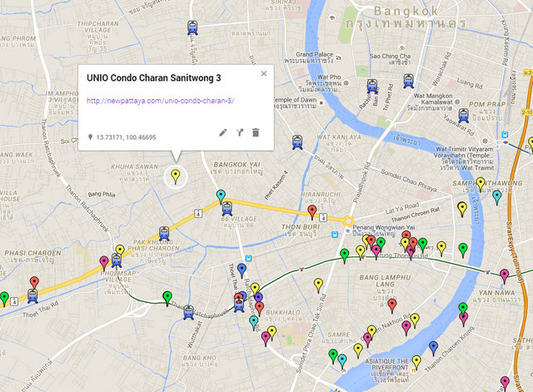The height and width of the screenshot is (392, 533).
Task: Click the location pin icon beside the coordinates
Action: click(90, 137)
